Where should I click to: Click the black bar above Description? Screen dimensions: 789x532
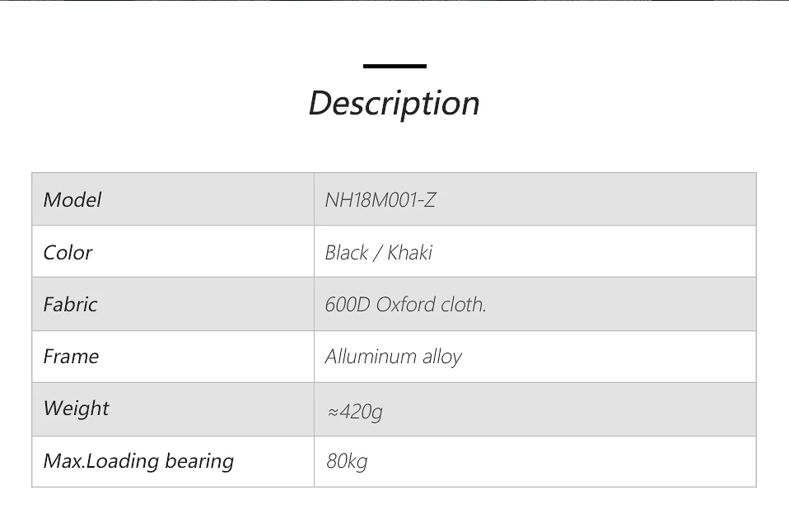(x=394, y=66)
